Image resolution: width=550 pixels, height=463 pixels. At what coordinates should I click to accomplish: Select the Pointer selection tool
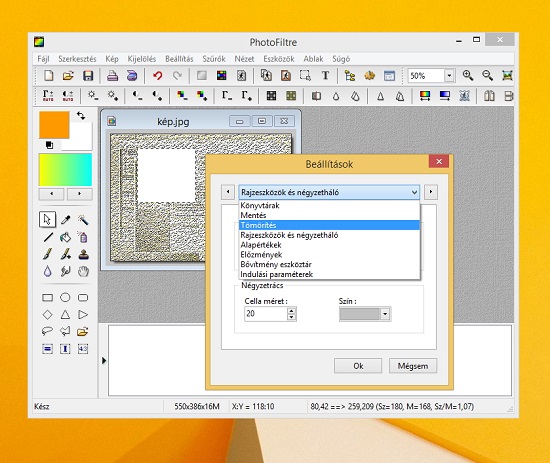(x=47, y=220)
